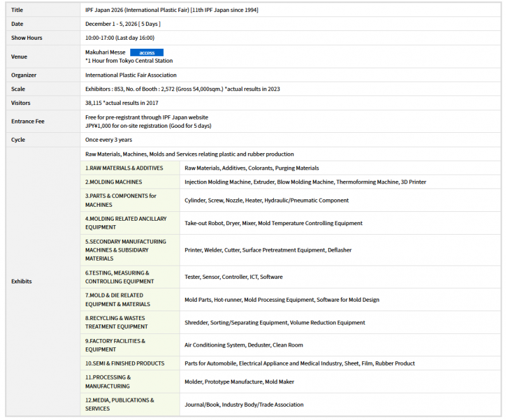Click 6.TESTING, MEASURING & CONTROLLING EQUIPMENT cell

(x=120, y=277)
